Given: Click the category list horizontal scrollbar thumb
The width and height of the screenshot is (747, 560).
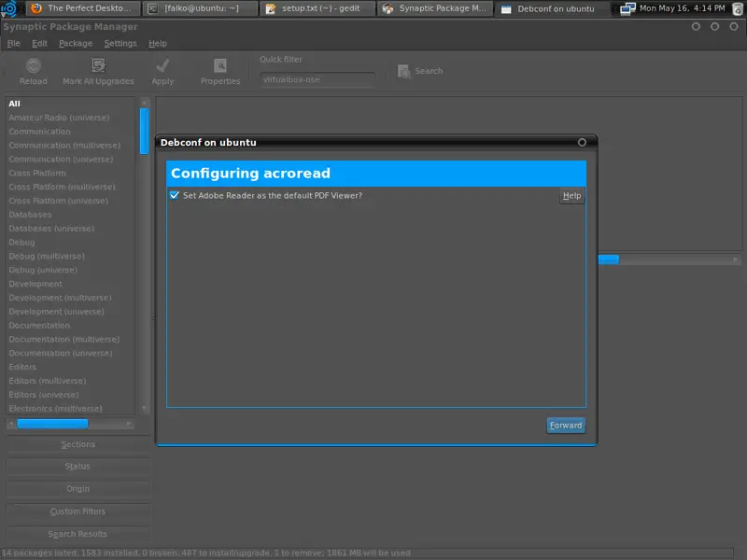Looking at the screenshot, I should coord(52,424).
